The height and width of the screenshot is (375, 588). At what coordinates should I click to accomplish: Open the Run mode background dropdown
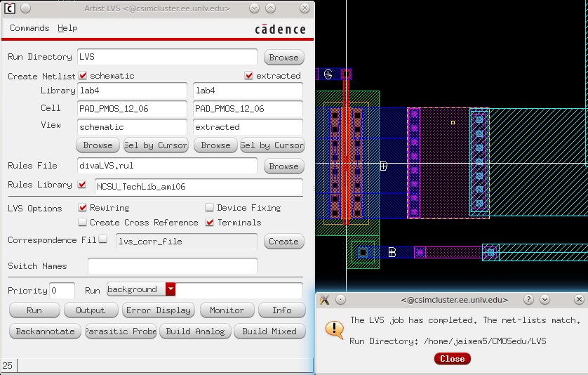141,289
